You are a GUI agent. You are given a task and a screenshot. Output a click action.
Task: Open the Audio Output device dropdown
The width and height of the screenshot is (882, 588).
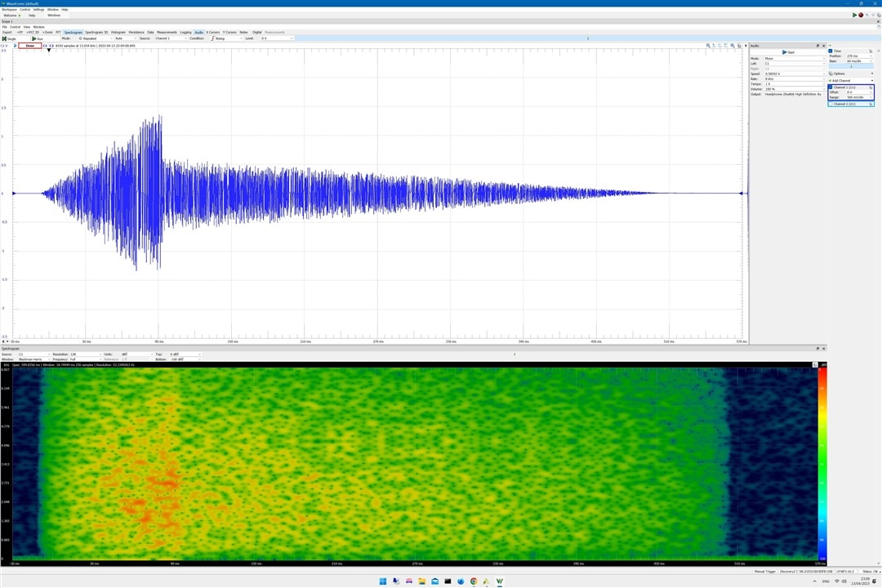point(795,95)
